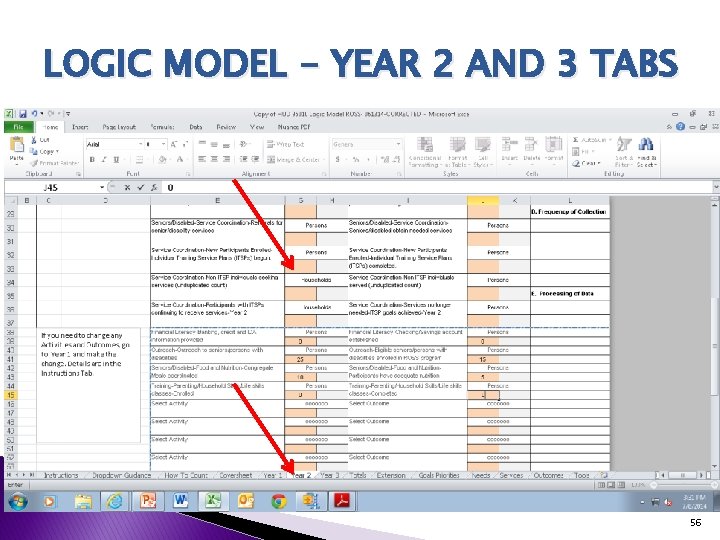Open the font size dropdown
Screen dimensions: 720x540
click(x=163, y=144)
